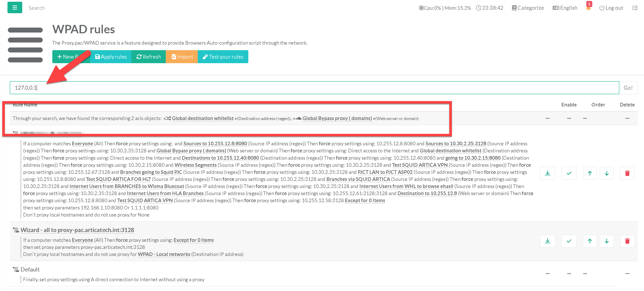Toggle enable check for the first rule
644x291 pixels.
(x=569, y=173)
